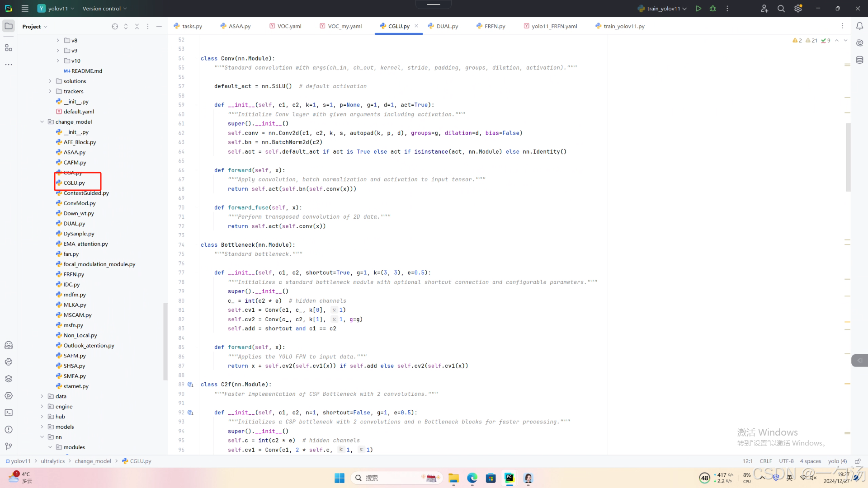Open the Terminal tool window
This screenshot has height=488, width=868.
(x=9, y=413)
